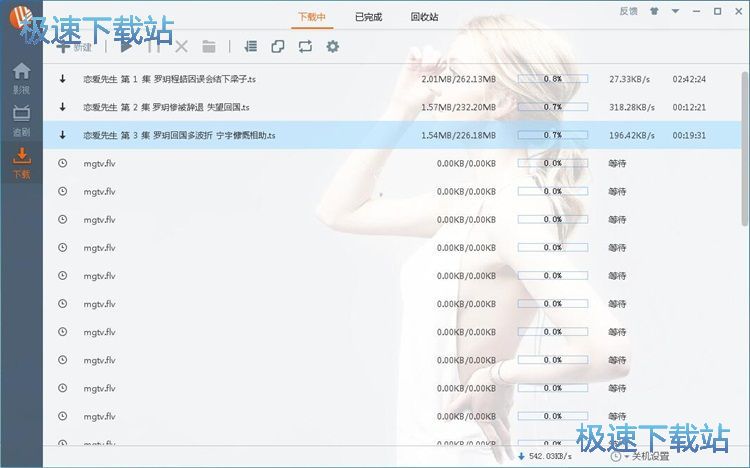The width and height of the screenshot is (750, 468).
Task: Click the progress bar in the 318.28KB/s row
Action: pos(553,107)
